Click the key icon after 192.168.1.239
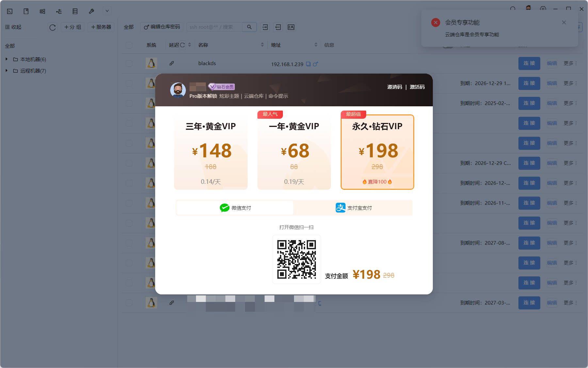Screen dimensions: 588x368 pos(315,64)
